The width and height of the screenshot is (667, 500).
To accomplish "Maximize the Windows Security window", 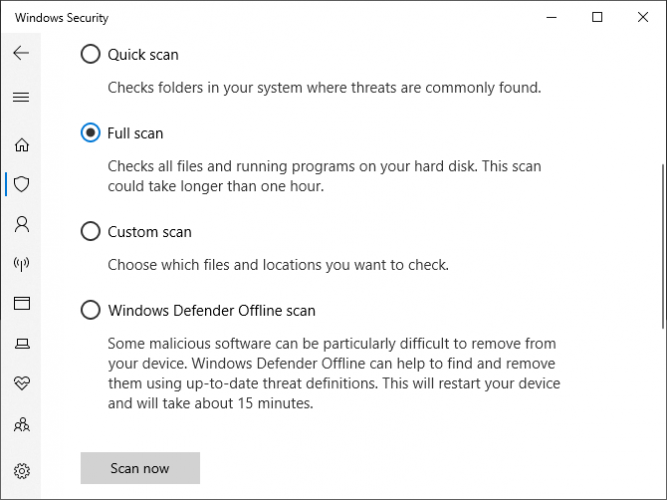I will point(597,17).
